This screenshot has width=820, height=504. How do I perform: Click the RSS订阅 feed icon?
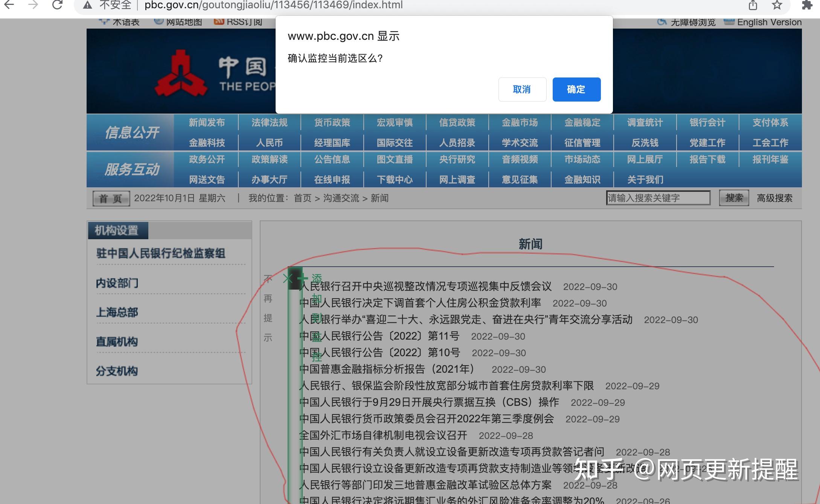point(219,22)
